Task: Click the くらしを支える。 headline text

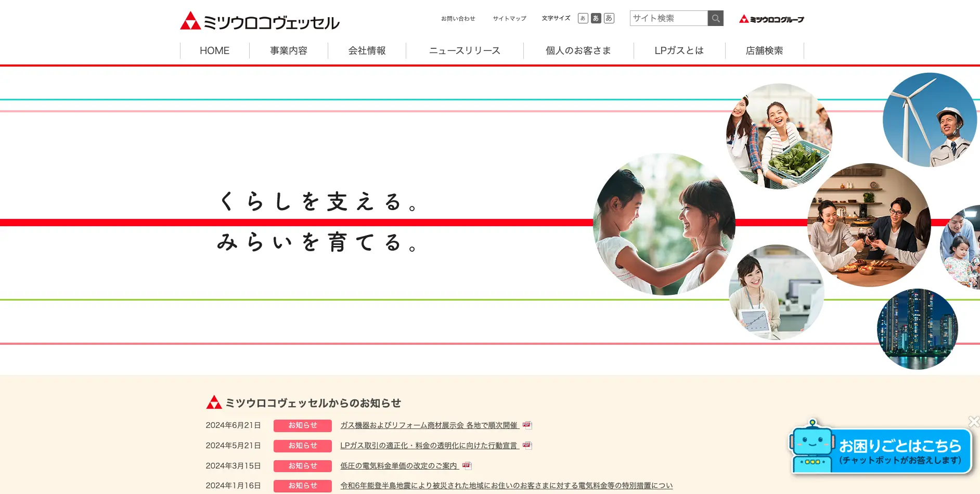Action: pos(318,202)
